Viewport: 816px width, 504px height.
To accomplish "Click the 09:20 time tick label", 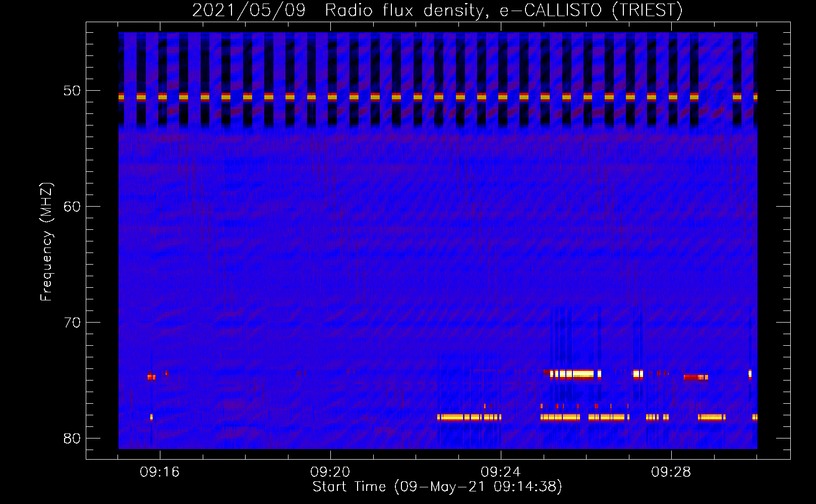I will [x=330, y=472].
